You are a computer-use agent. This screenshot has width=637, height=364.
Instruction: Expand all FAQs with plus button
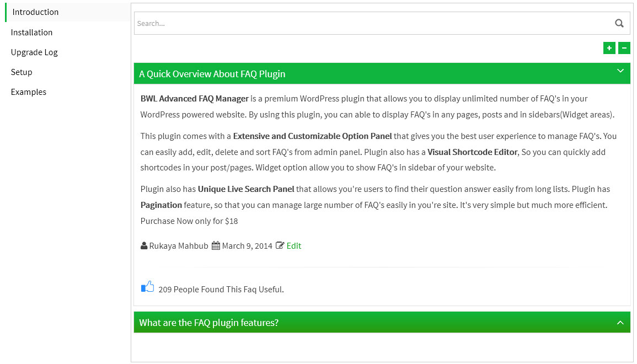[609, 48]
